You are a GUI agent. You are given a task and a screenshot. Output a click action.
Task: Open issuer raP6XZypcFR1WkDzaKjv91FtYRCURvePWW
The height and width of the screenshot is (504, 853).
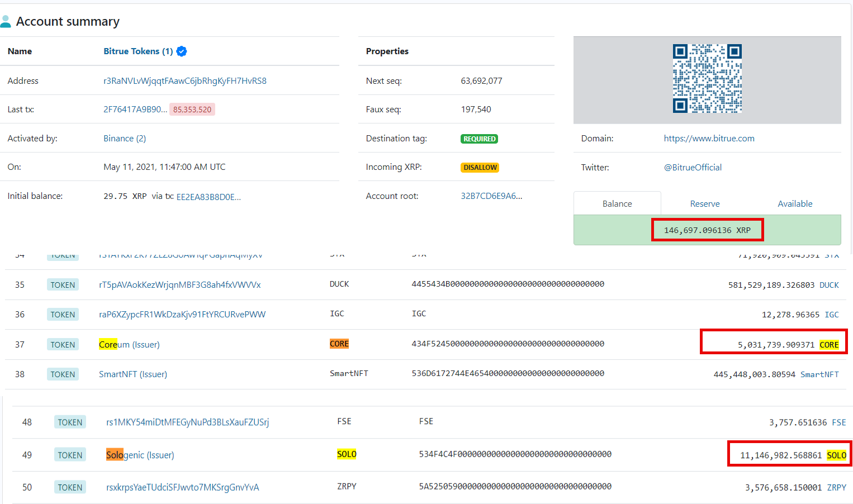pos(182,315)
